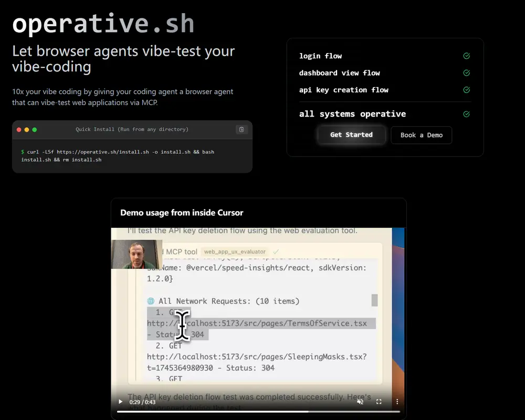525x420 pixels.
Task: Click the globe icon beside All Network Requests
Action: [x=152, y=301]
